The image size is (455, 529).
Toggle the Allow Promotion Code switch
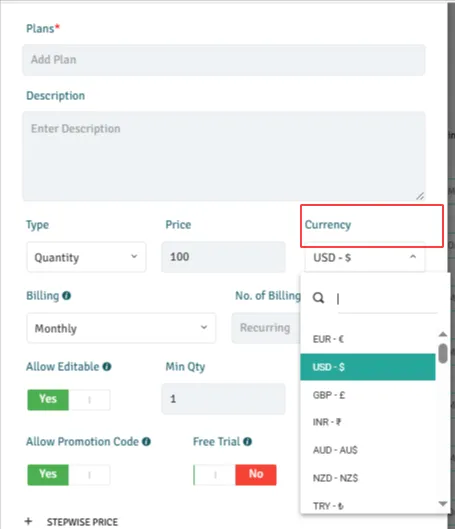point(69,475)
